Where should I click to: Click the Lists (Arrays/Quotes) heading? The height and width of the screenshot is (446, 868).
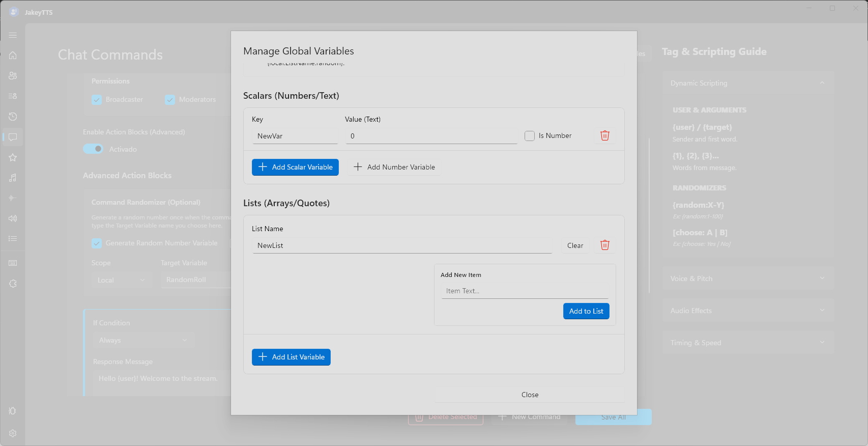(286, 203)
